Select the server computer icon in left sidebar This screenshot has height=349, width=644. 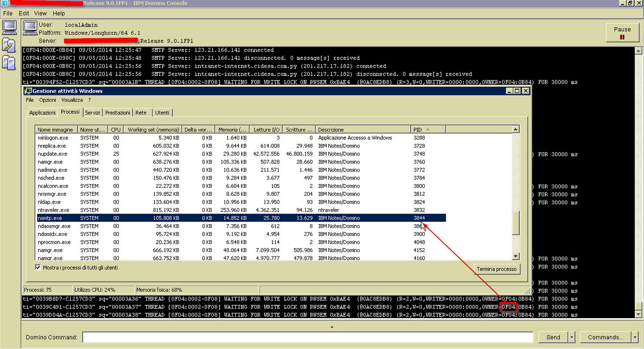9,27
